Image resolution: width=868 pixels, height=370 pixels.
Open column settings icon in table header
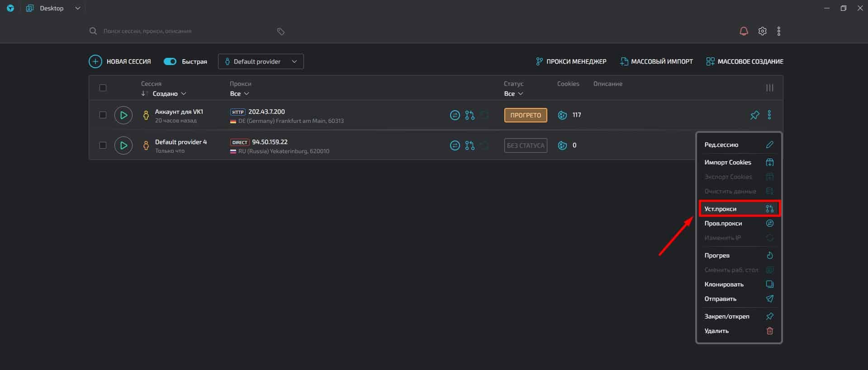click(x=769, y=88)
